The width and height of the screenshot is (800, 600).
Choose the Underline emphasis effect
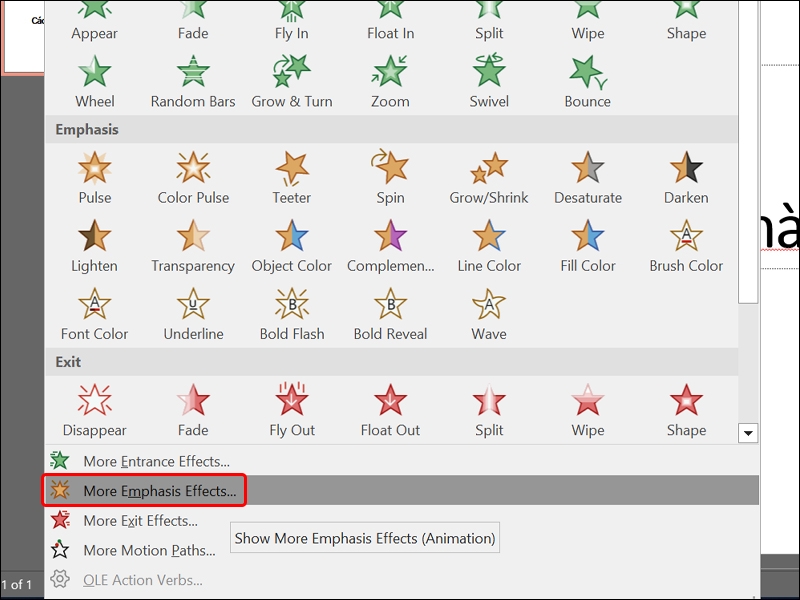[x=193, y=314]
